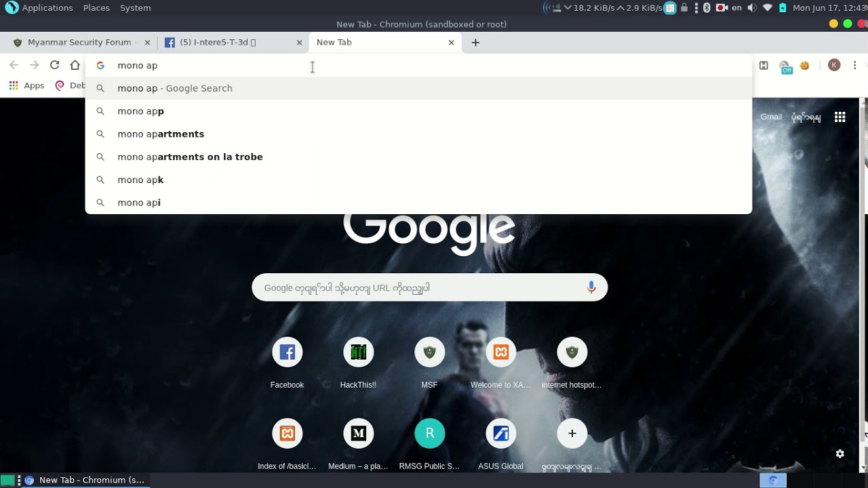Click the browser Back arrow
Viewport: 868px width, 488px height.
point(14,65)
